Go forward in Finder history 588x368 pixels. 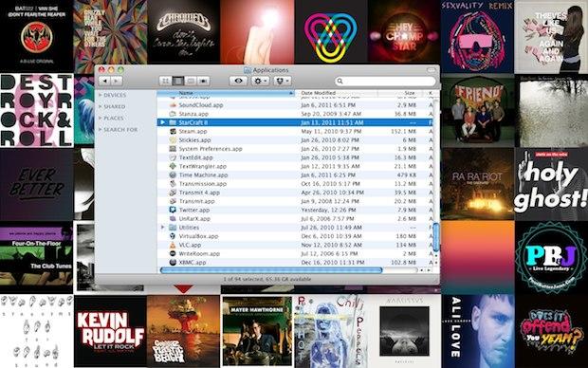coord(117,81)
